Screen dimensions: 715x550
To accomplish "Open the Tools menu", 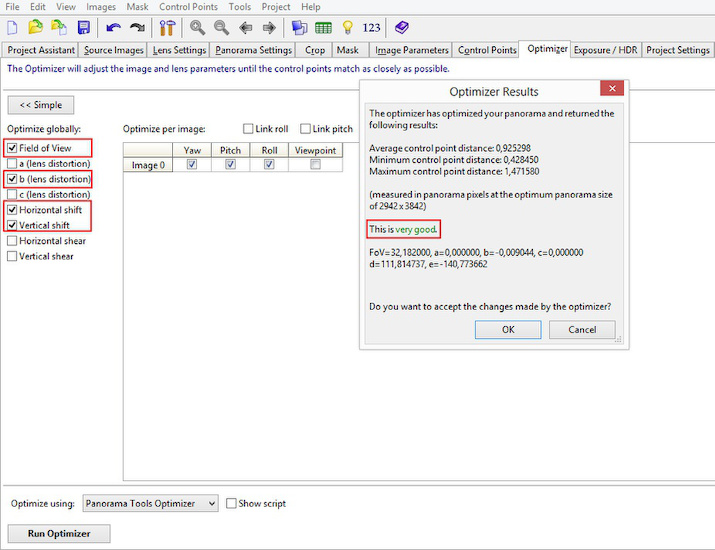I will [239, 7].
